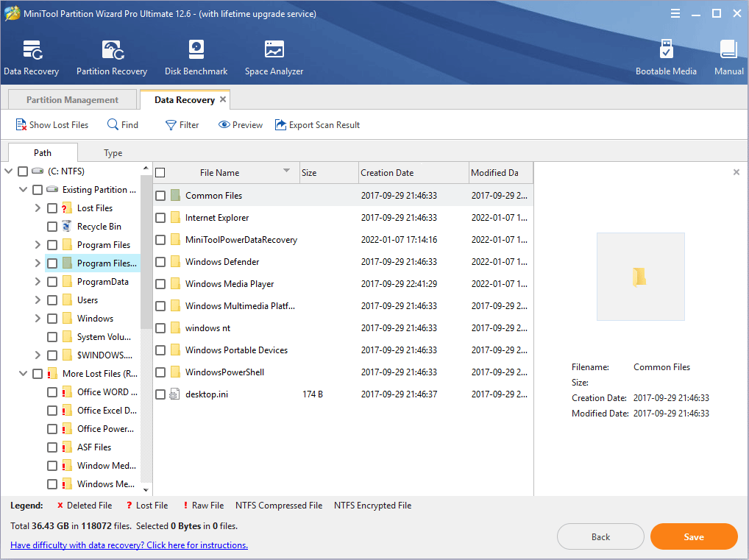Expand the Program Files tree node

38,244
